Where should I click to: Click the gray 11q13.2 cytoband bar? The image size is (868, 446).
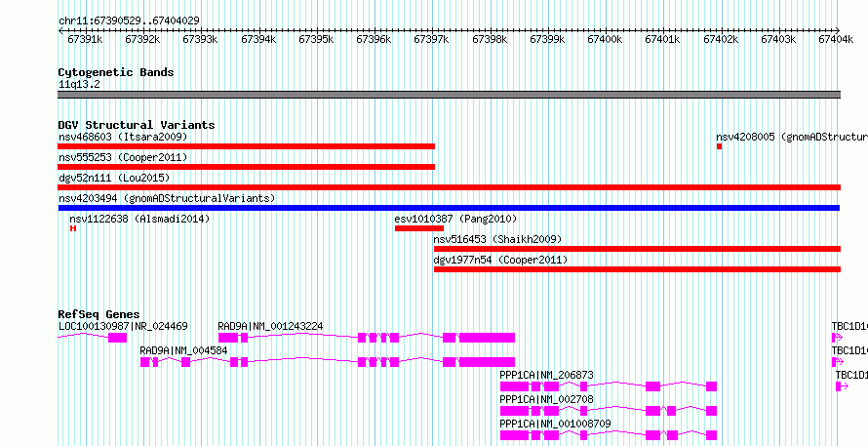click(x=450, y=95)
